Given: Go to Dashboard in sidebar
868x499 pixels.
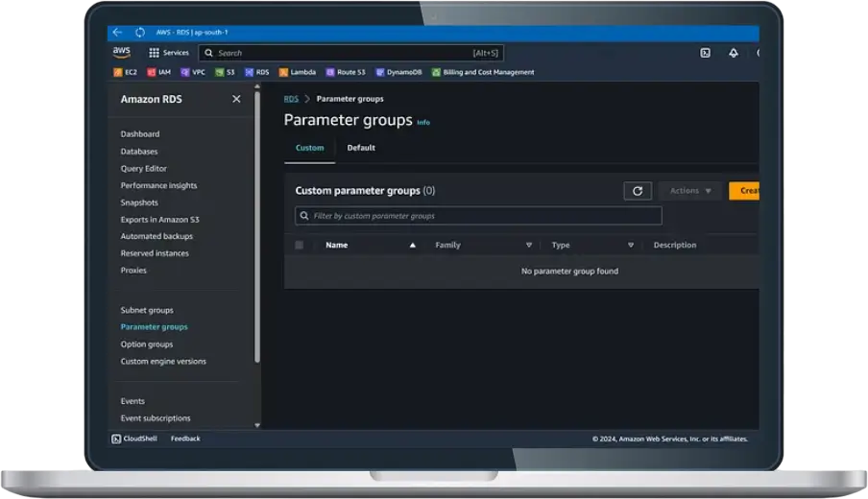Looking at the screenshot, I should (140, 134).
